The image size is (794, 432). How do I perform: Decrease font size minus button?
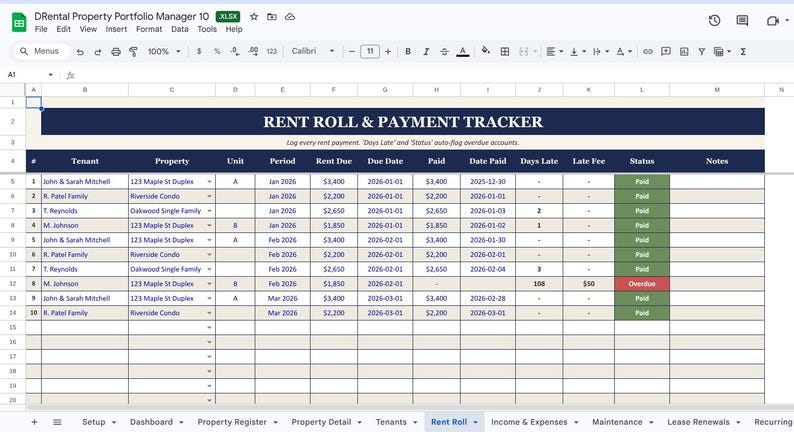point(352,52)
